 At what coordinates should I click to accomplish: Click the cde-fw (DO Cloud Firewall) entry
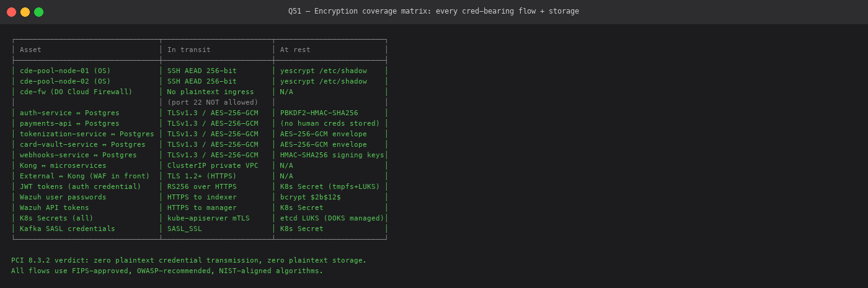tap(76, 92)
